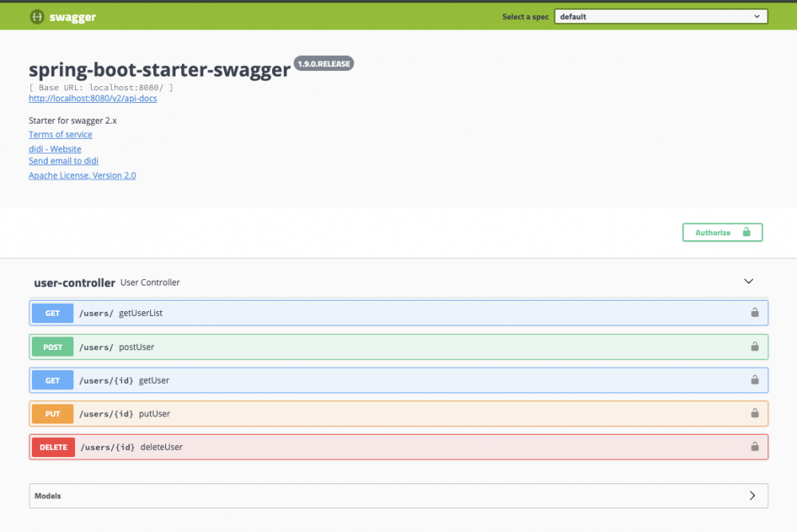Image resolution: width=797 pixels, height=532 pixels.
Task: Click the Swagger logo in the header
Action: 62,16
